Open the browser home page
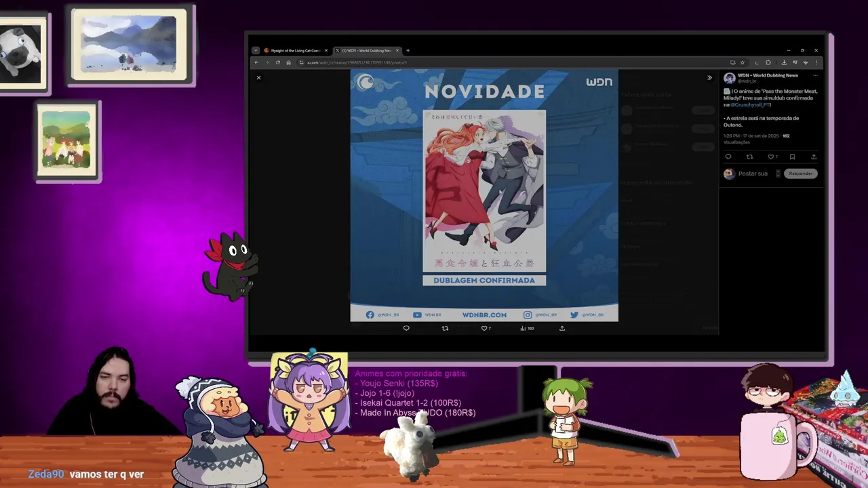The image size is (868, 488). pyautogui.click(x=288, y=62)
